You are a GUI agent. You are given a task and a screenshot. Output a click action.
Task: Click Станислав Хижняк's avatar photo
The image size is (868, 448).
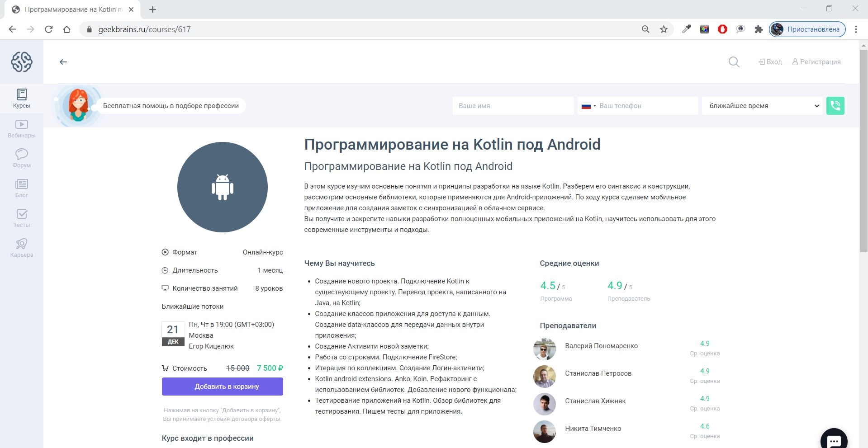click(545, 404)
